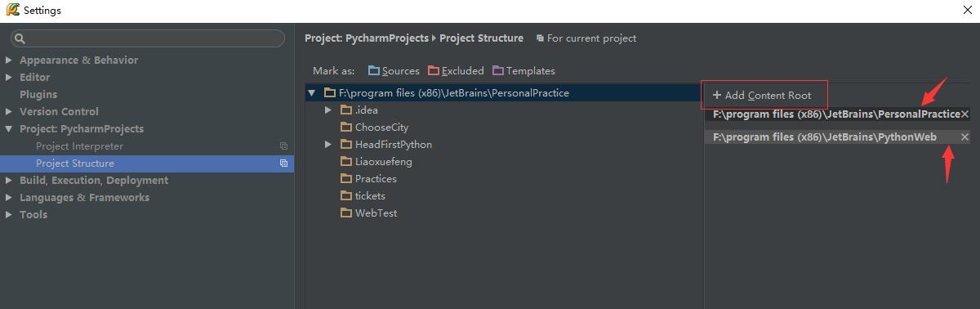Select the WebTest folder

376,213
